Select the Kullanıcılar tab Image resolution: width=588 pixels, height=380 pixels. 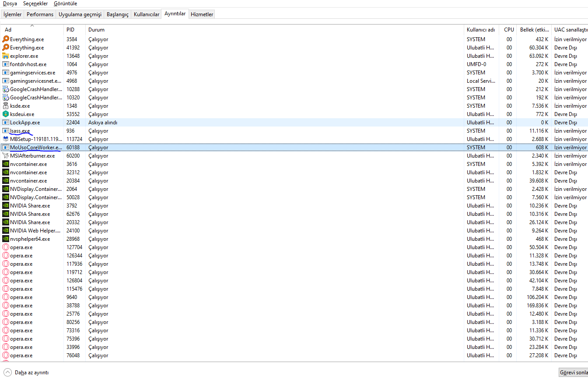coord(147,14)
